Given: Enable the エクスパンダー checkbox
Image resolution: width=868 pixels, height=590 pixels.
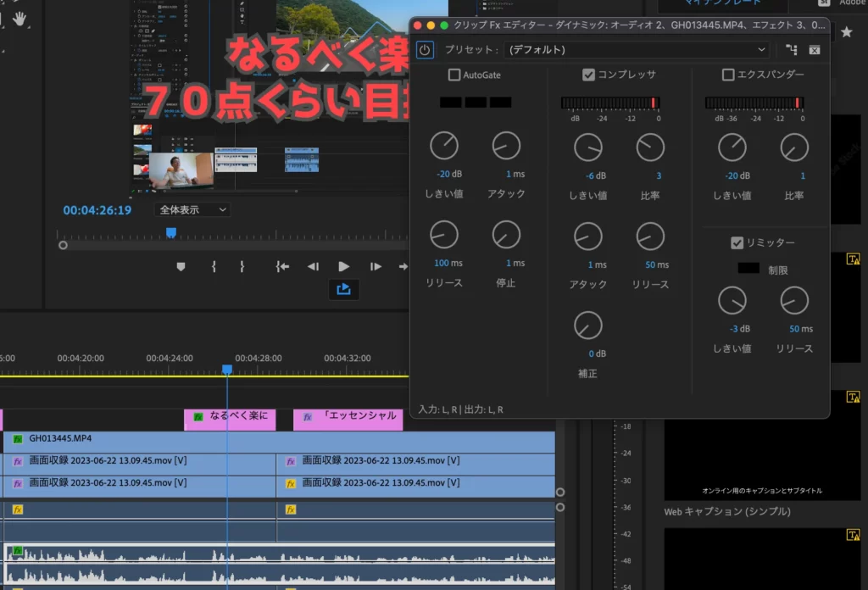Looking at the screenshot, I should 728,75.
